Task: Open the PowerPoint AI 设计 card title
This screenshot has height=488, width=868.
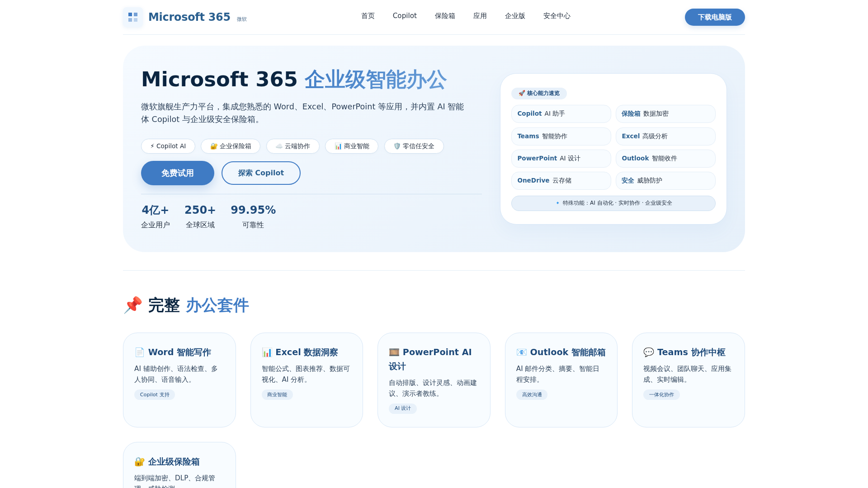Action: 430,359
